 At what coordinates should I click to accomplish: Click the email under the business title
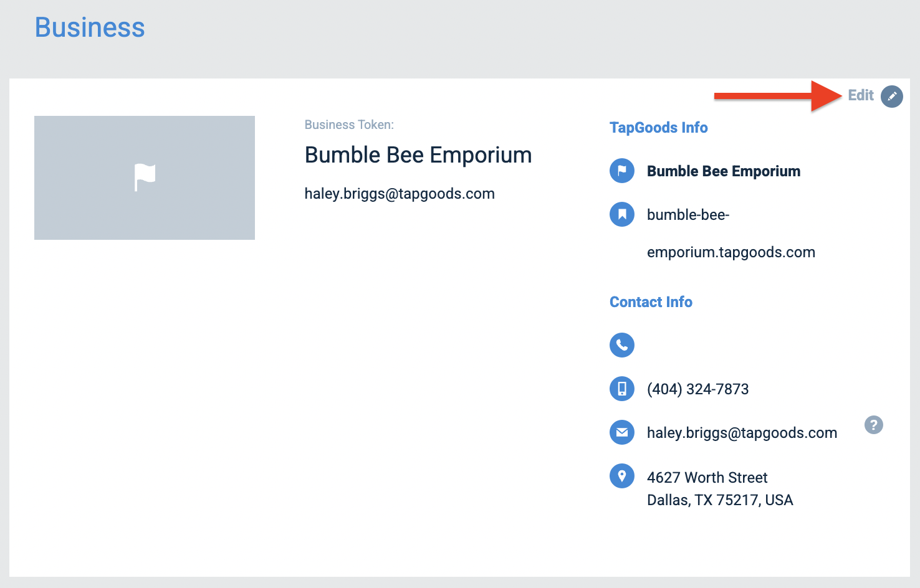coord(400,194)
